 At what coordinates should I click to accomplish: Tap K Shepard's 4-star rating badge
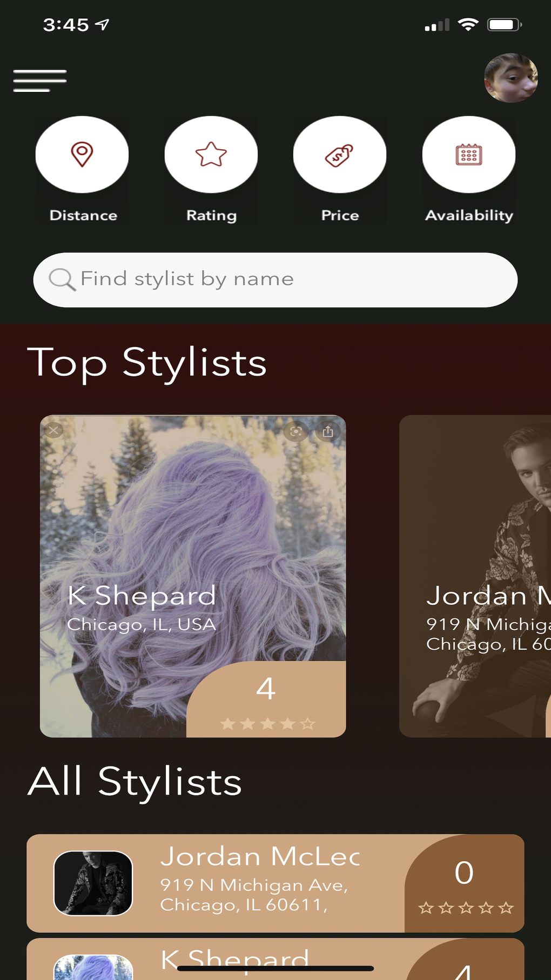tap(266, 700)
